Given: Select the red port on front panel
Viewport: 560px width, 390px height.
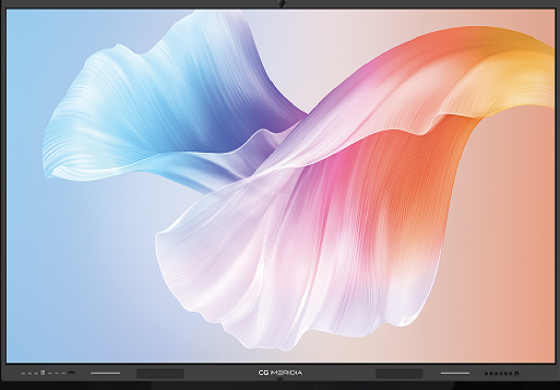Looking at the screenshot, I should point(71,372).
